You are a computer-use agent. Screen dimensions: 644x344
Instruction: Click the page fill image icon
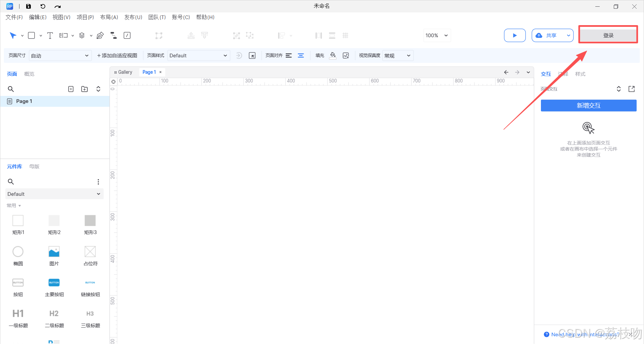point(346,56)
